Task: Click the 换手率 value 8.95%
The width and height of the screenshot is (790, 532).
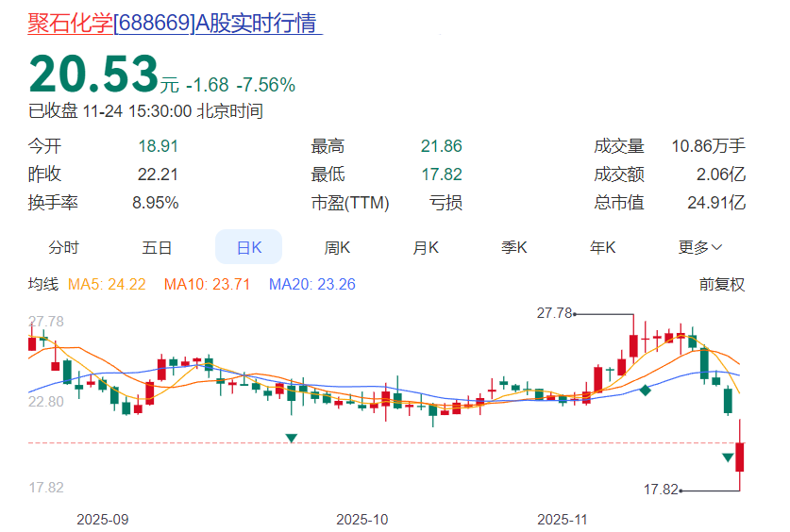Action: 155,203
